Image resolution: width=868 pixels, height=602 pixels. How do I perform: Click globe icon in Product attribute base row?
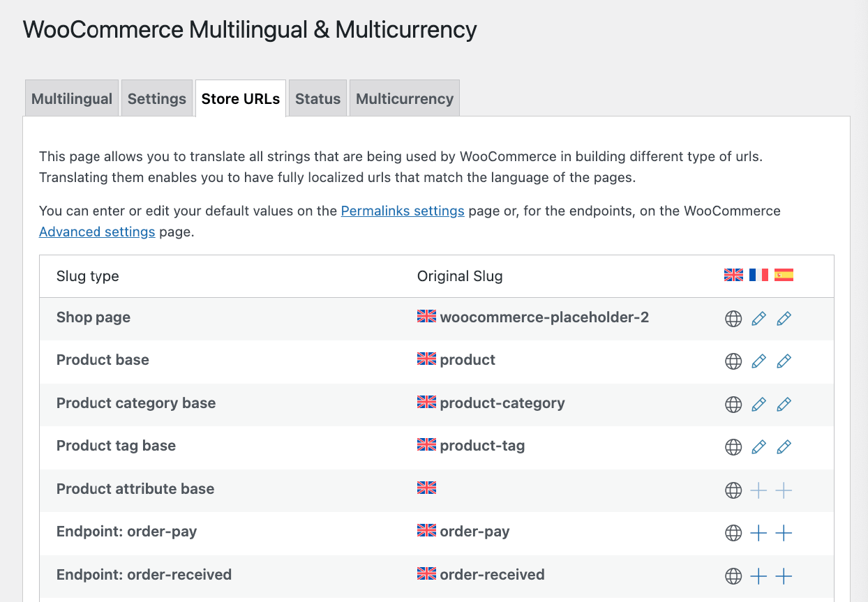(733, 490)
